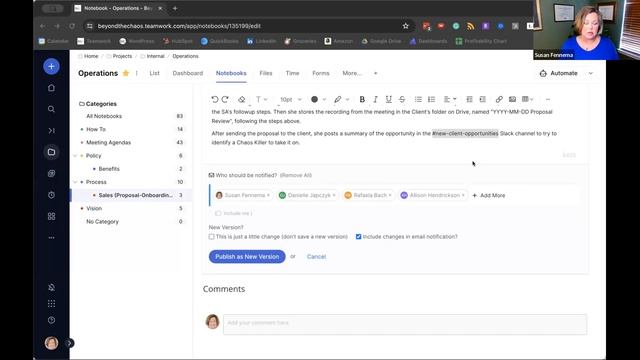
Task: Click the redo icon in editor toolbar
Action: point(225,99)
